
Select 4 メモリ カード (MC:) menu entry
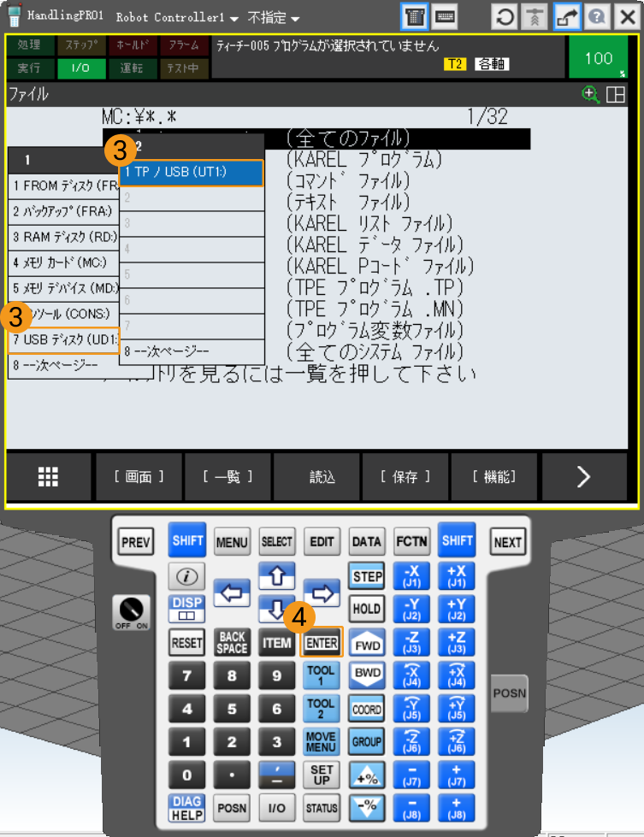64,262
